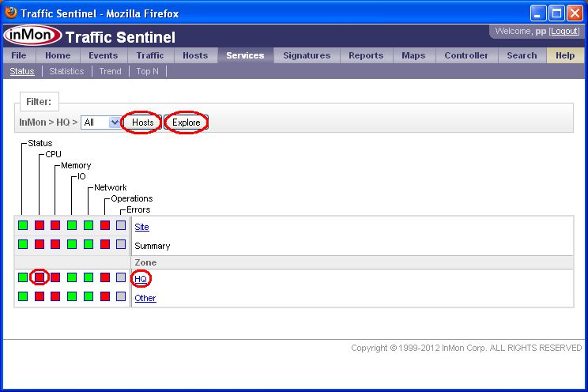
Task: Click the HQ zone CPU indicator square
Action: [x=40, y=277]
